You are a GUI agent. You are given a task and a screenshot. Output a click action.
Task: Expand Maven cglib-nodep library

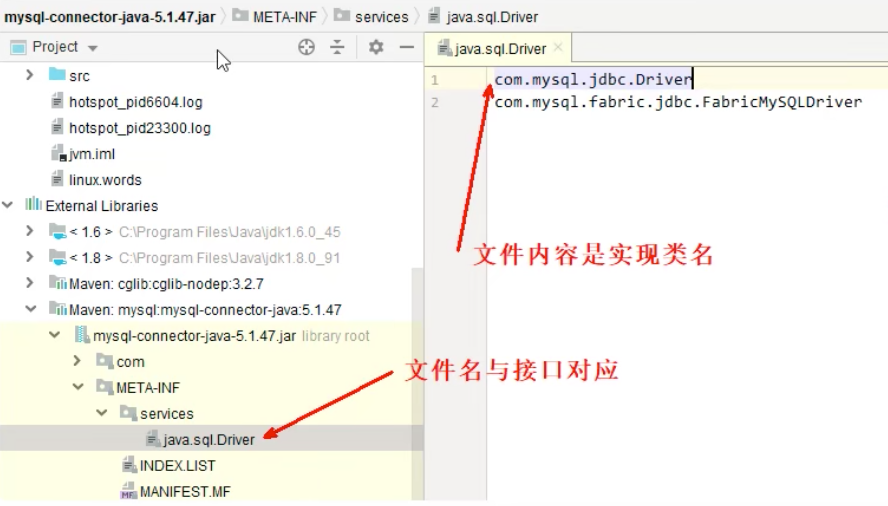(x=30, y=283)
